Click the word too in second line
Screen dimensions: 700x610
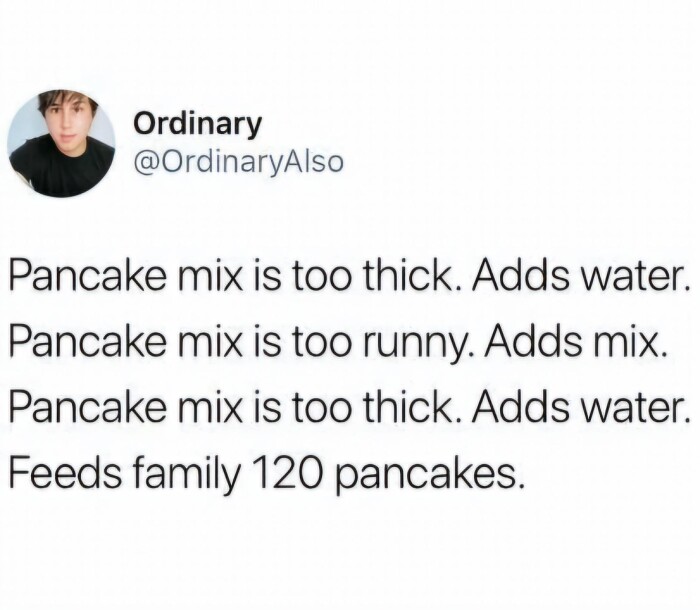pos(320,343)
